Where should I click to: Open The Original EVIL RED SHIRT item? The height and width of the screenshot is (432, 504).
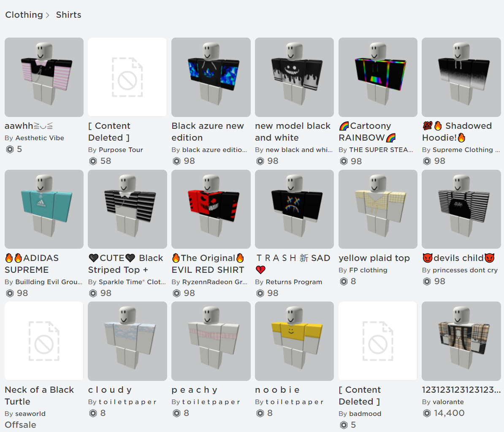tap(208, 264)
